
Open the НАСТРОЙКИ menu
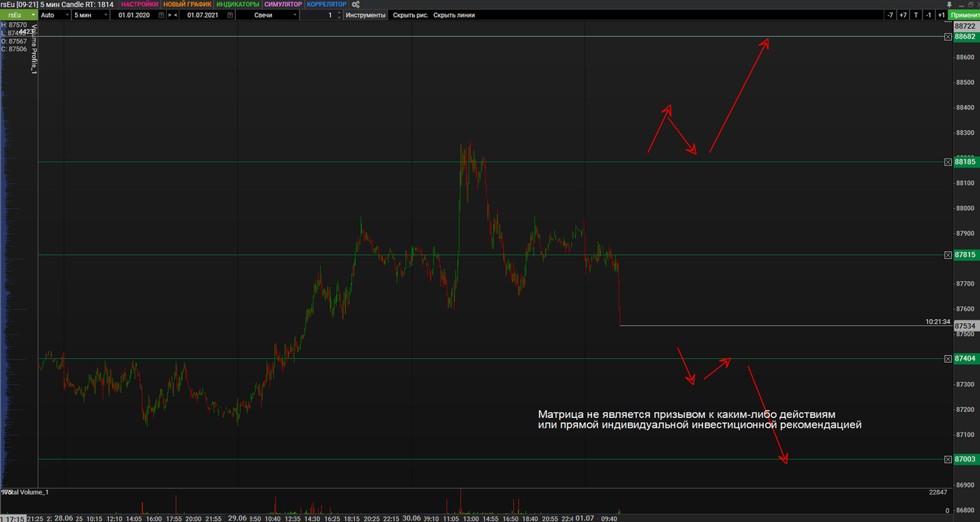pos(139,5)
